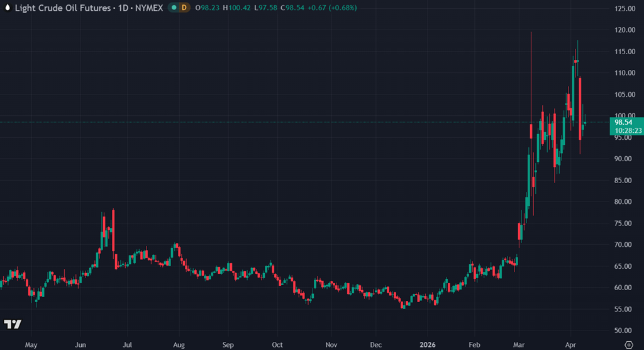This screenshot has width=644, height=350.
Task: Select the Mar label on time axis
Action: [519, 344]
